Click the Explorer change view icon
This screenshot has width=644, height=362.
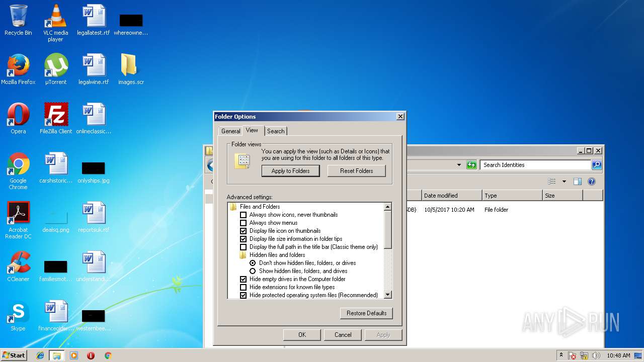(552, 182)
